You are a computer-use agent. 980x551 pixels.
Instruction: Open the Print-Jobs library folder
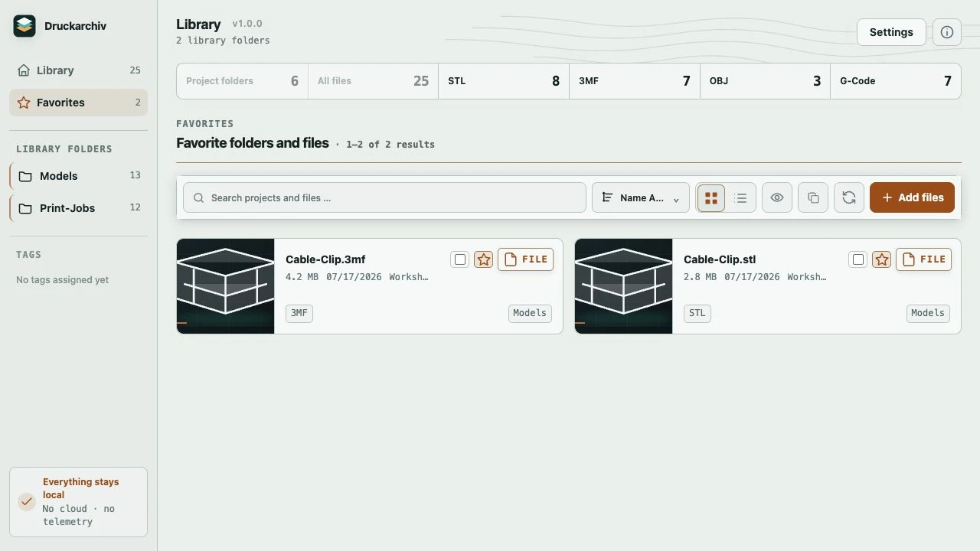tap(78, 208)
